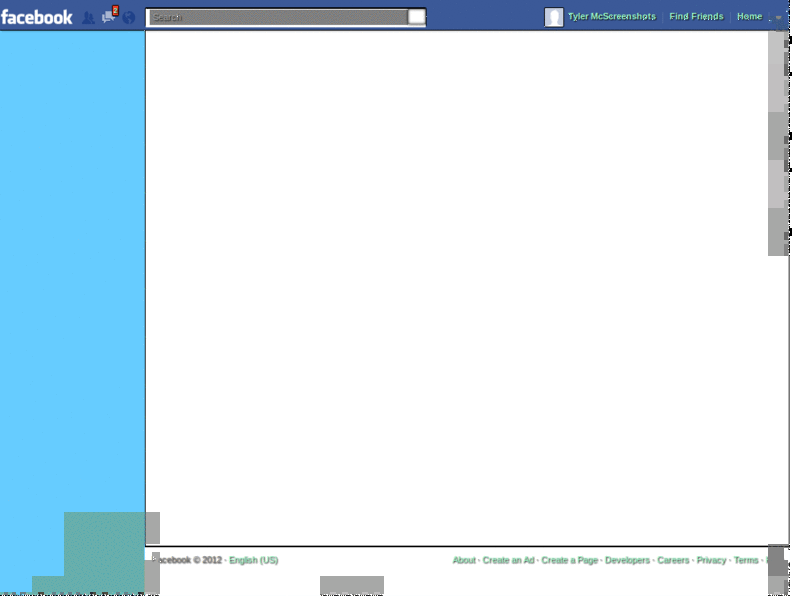Open Careers footer link
The height and width of the screenshot is (600, 800).
(673, 560)
